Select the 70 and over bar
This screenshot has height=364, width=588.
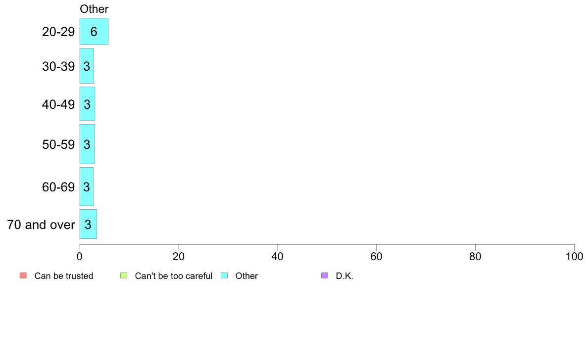coord(88,224)
